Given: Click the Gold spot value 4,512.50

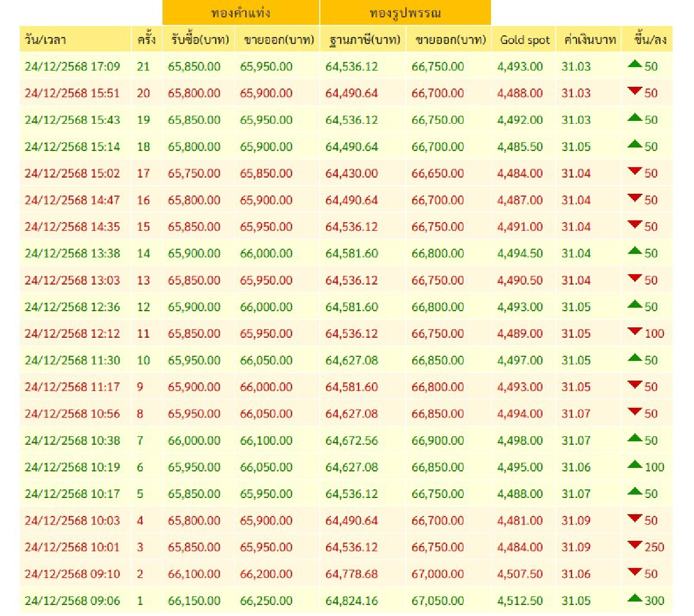Looking at the screenshot, I should tap(520, 601).
